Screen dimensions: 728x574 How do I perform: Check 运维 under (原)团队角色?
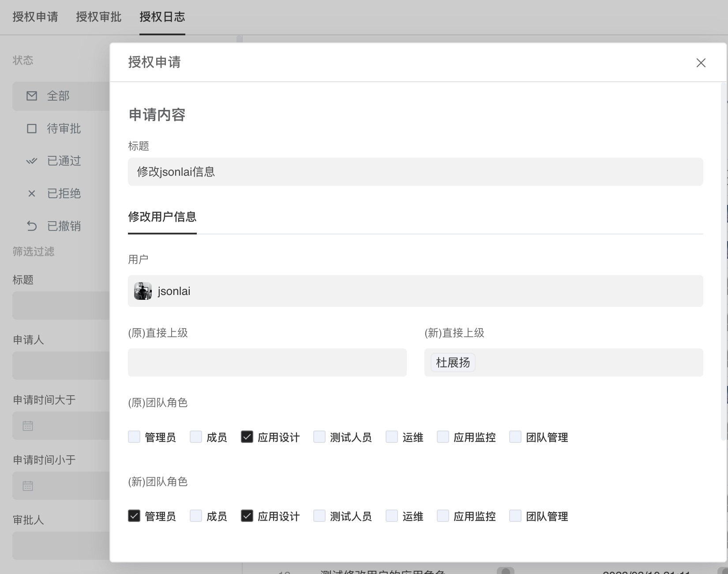pos(392,437)
